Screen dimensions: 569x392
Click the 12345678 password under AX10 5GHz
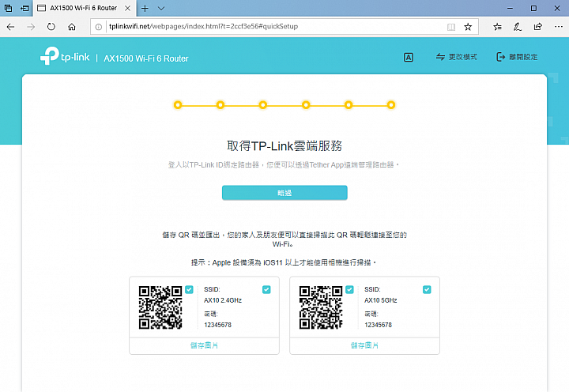378,325
